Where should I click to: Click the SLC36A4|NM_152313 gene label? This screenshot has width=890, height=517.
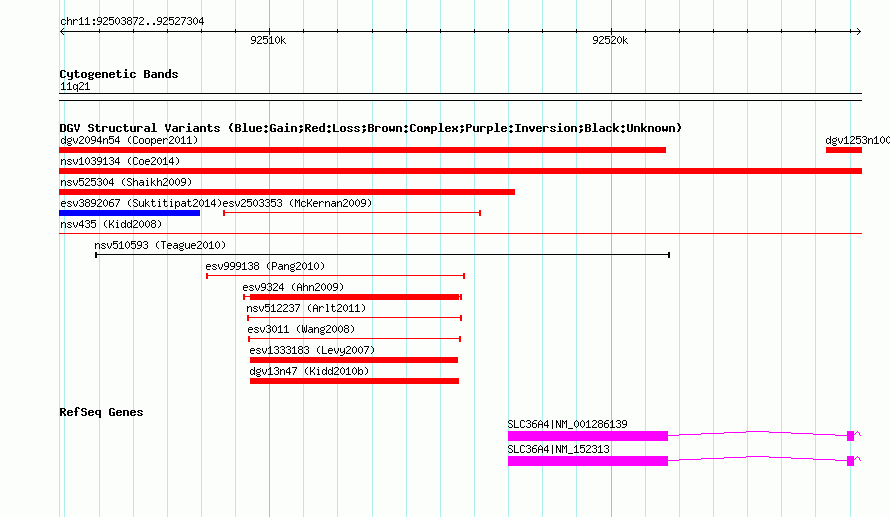pyautogui.click(x=559, y=449)
